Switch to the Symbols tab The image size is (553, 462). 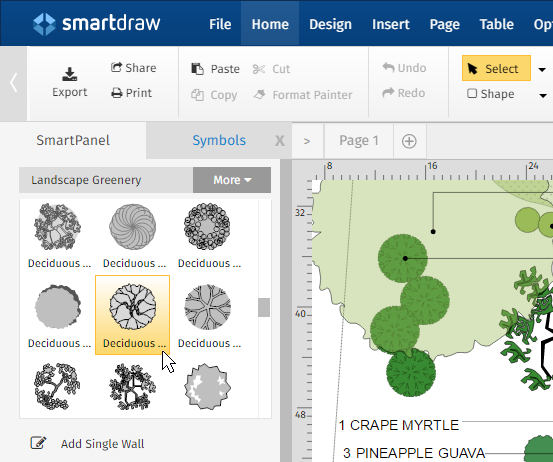pyautogui.click(x=219, y=140)
